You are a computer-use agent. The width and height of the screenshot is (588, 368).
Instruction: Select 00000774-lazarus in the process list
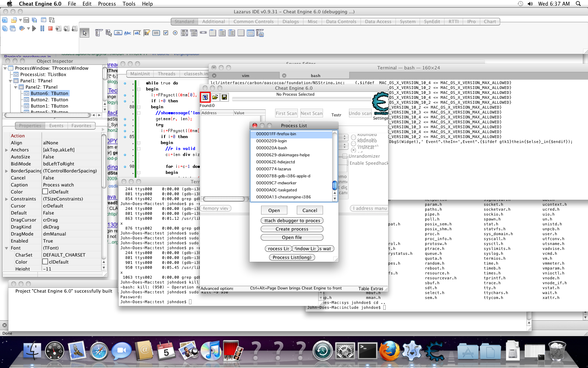point(292,169)
